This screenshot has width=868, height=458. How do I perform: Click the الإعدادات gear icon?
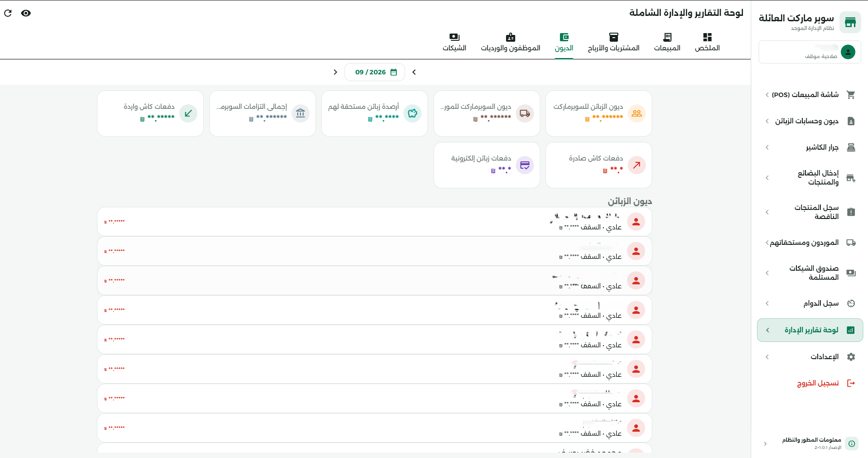851,357
